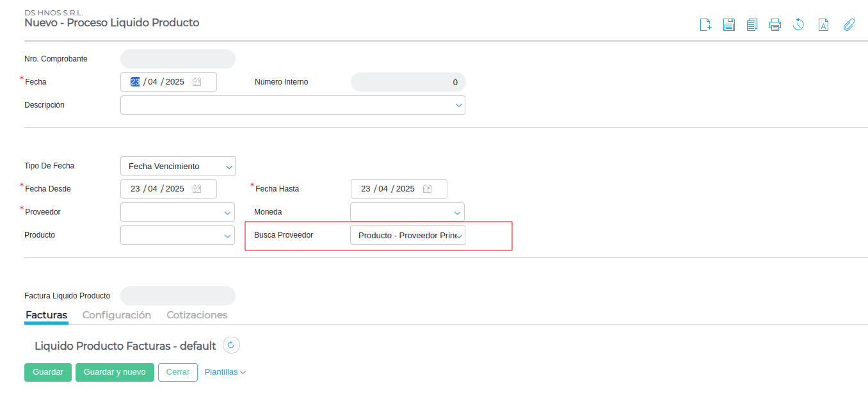Viewport: 868px width, 399px height.
Task: Switch to the Configuración tab
Action: pos(117,315)
